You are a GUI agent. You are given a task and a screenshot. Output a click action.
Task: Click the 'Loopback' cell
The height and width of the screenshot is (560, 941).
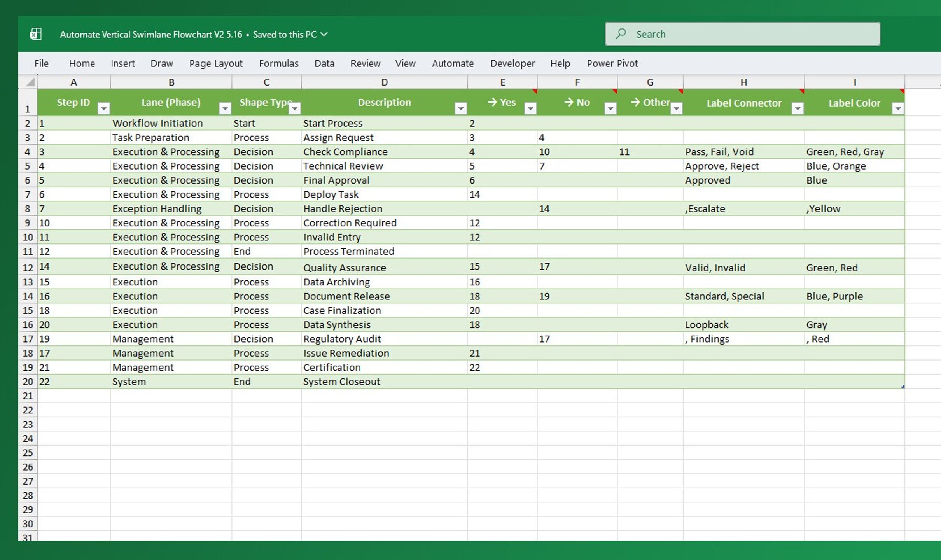tap(744, 325)
